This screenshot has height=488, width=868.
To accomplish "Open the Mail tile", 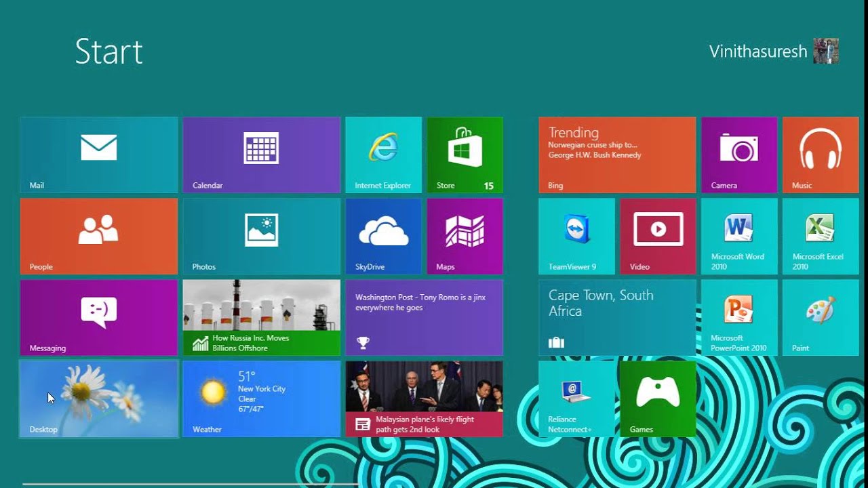I will pyautogui.click(x=99, y=155).
